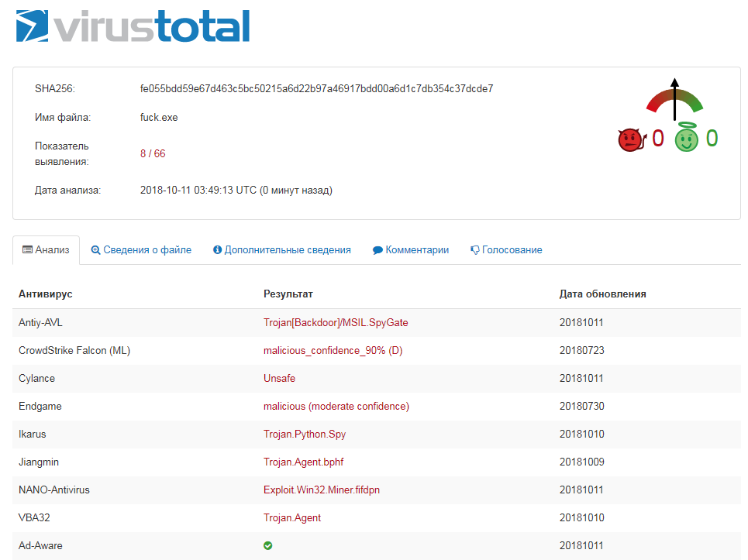This screenshot has width=748, height=560.
Task: Click CrowdStrike Falcon (ML) row name
Action: click(74, 350)
